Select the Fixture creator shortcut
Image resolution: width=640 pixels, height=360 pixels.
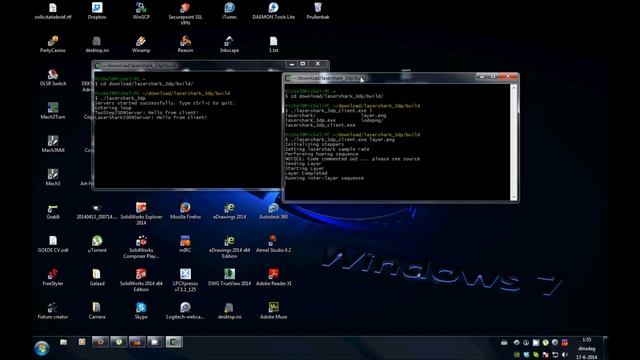pos(53,311)
